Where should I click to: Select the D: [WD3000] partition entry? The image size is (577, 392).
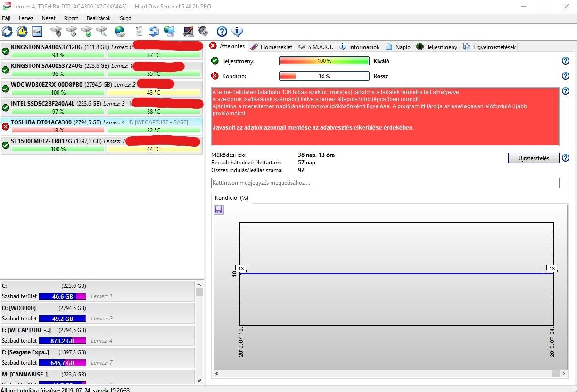[97, 313]
